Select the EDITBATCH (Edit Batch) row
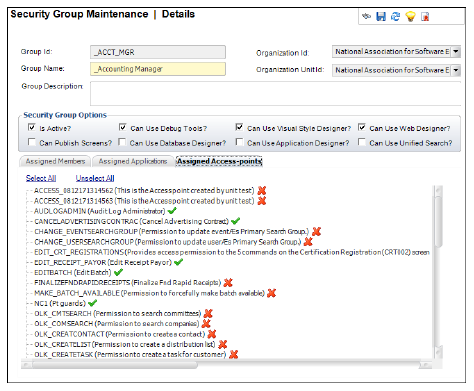This screenshot has height=391, width=474. point(73,272)
